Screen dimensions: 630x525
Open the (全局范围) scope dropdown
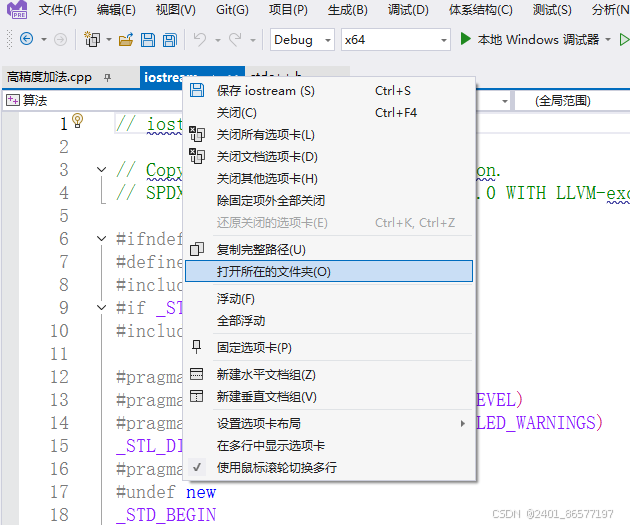point(573,100)
